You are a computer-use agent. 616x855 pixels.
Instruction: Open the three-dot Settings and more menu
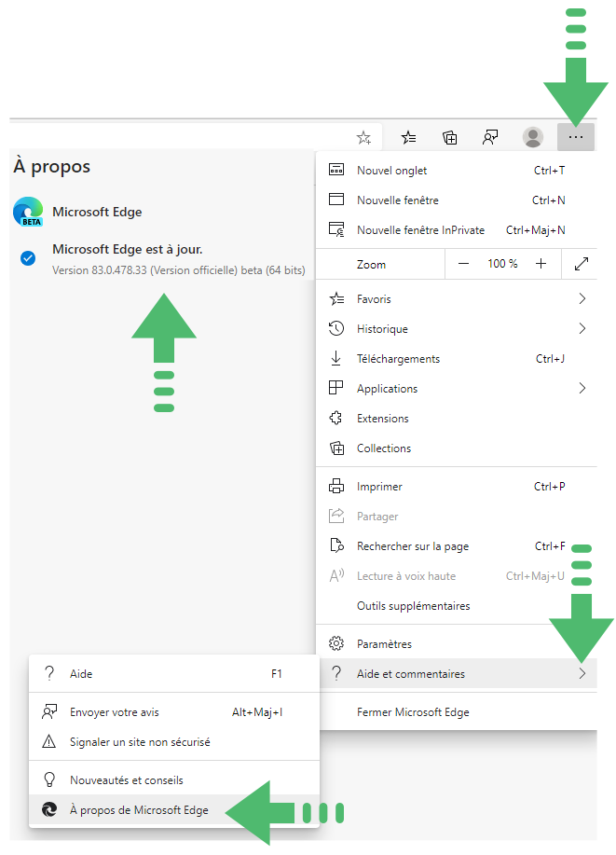(576, 137)
